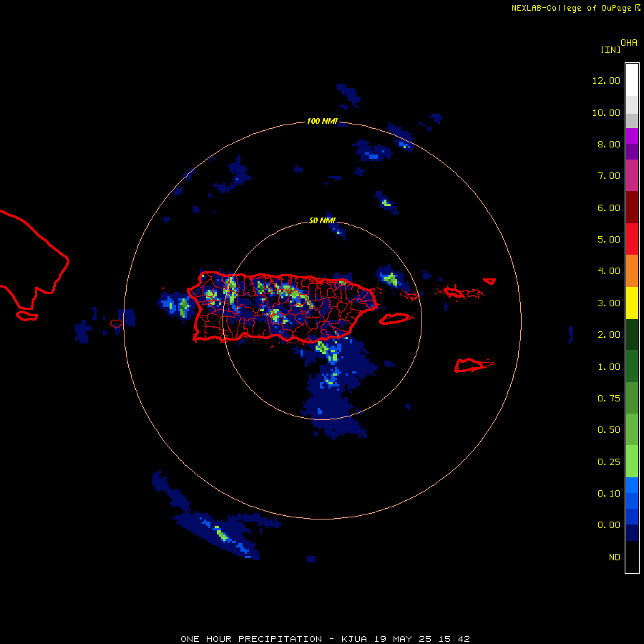Click the 3.00 legend value
The width and height of the screenshot is (644, 644).
[609, 303]
